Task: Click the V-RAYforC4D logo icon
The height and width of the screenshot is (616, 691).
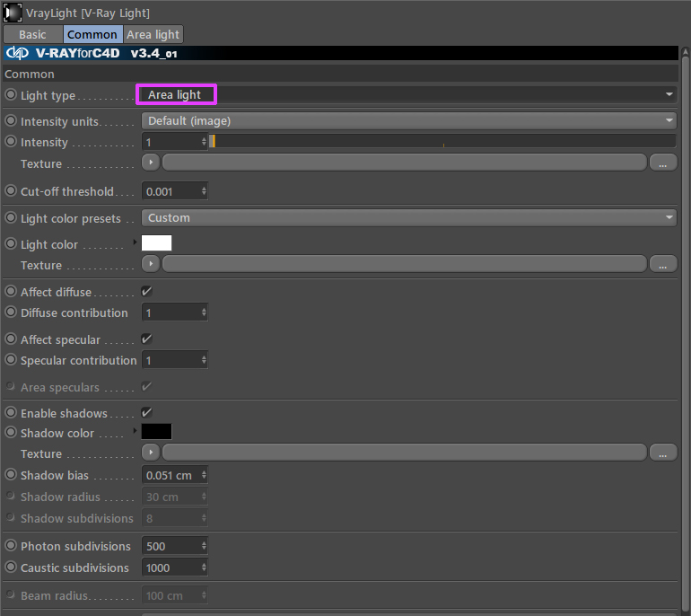Action: [x=17, y=53]
